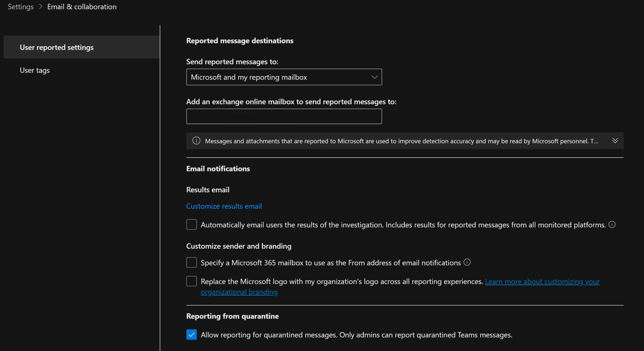Image resolution: width=644 pixels, height=351 pixels.
Task: Click the breadcrumb chevron after Settings
Action: coord(41,7)
